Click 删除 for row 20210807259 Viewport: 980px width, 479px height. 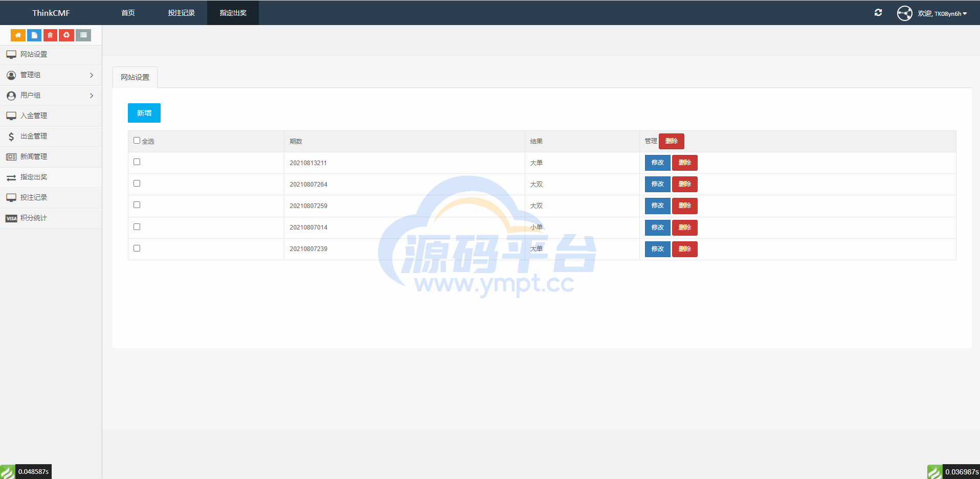point(685,206)
